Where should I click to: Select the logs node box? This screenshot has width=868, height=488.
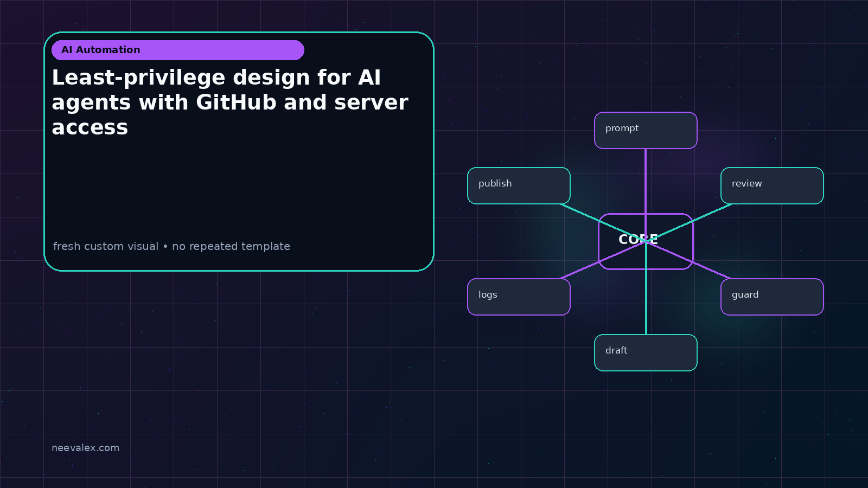click(x=519, y=297)
